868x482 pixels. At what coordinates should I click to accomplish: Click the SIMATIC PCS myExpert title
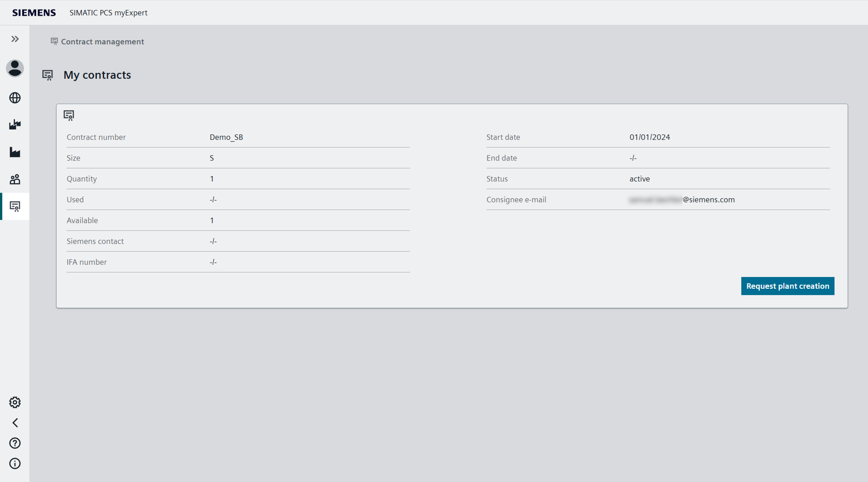click(x=108, y=13)
